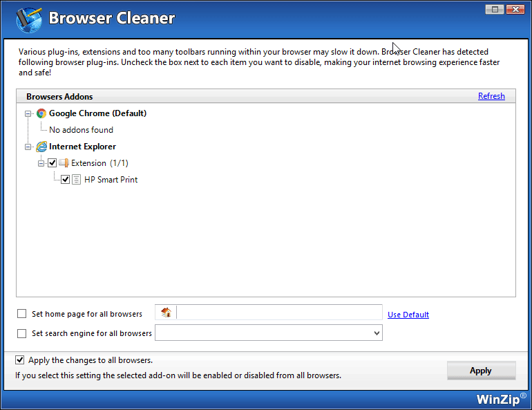
Task: Click the Google Chrome browser icon
Action: (x=41, y=113)
